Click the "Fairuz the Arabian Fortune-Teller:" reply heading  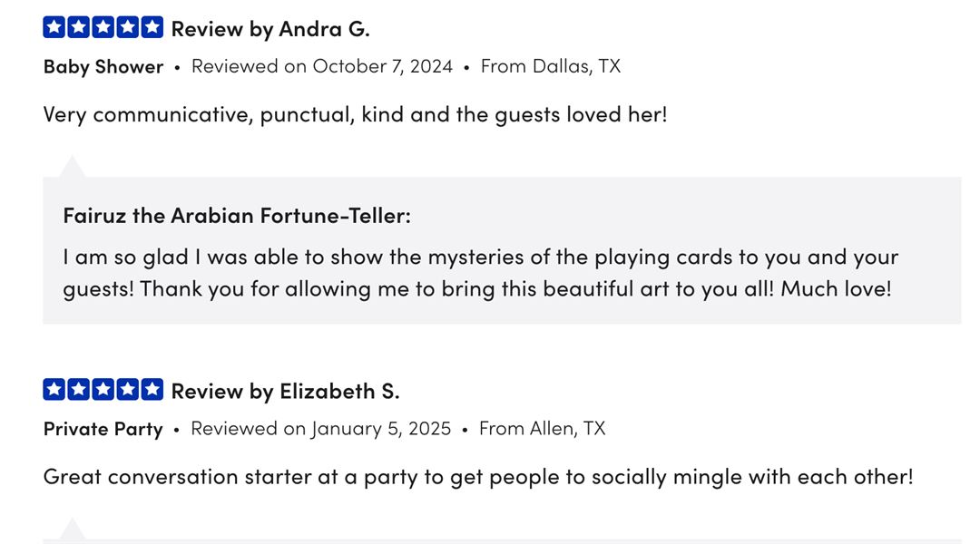(237, 216)
